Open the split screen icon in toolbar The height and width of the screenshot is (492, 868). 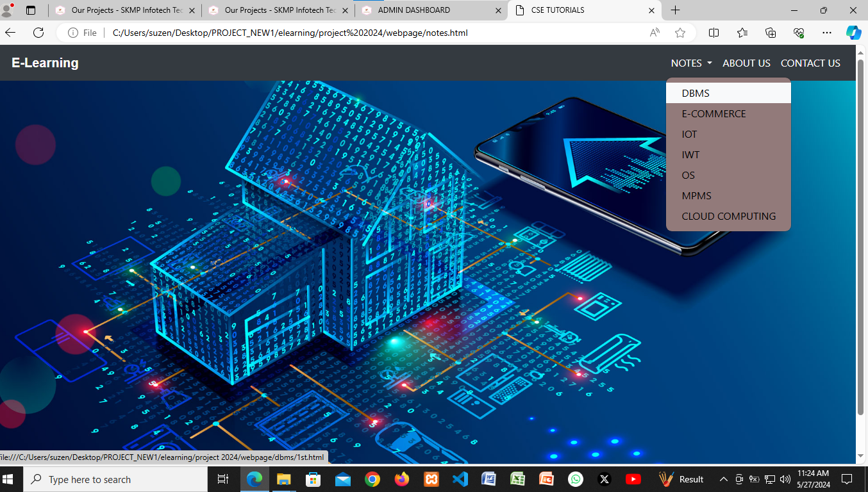tap(714, 33)
